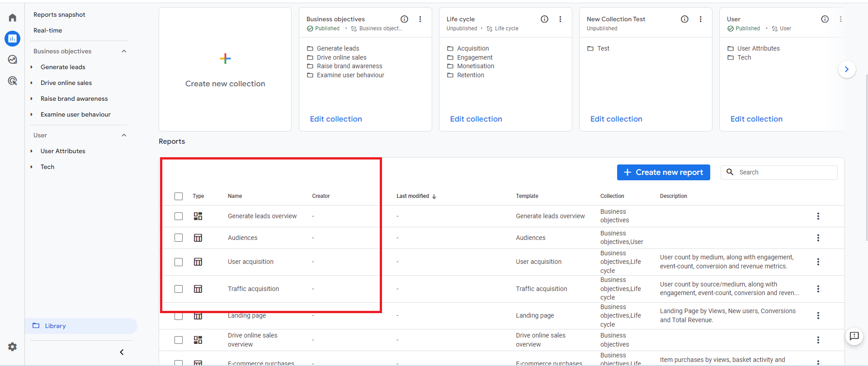This screenshot has height=366, width=868.
Task: Open more options for Generate leads overview row
Action: (x=818, y=216)
